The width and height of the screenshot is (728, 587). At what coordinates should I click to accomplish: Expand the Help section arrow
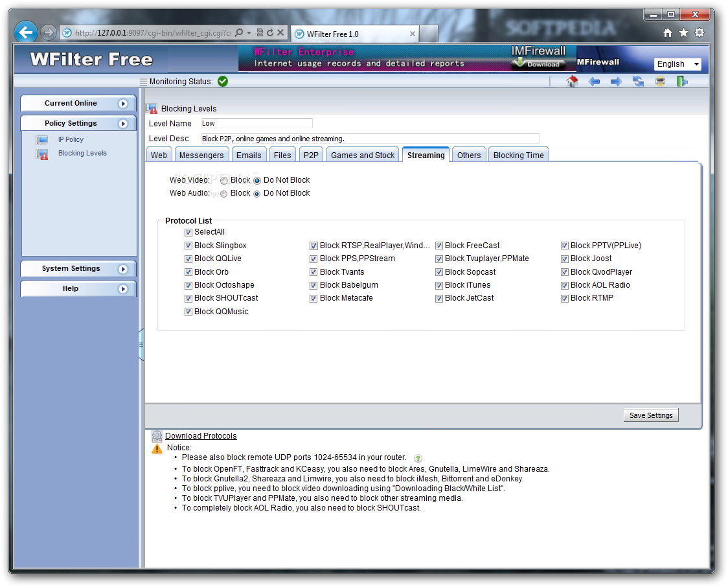tap(123, 289)
